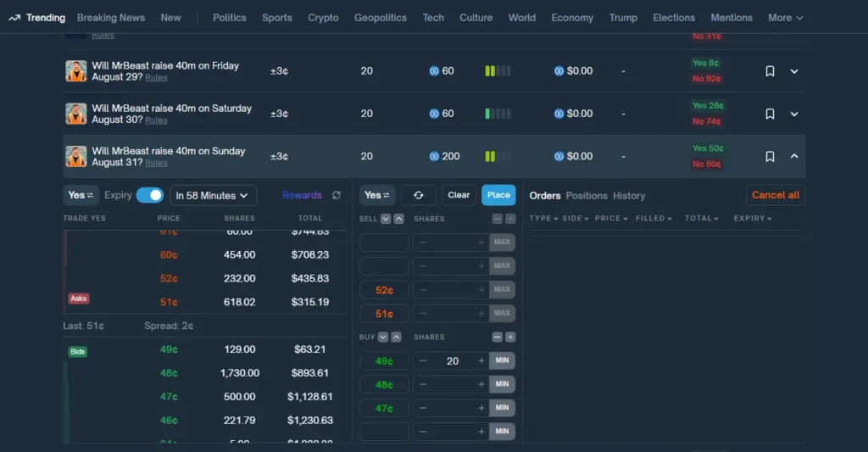
Task: Flip the Yes toggle in the order entry panel
Action: [x=377, y=195]
